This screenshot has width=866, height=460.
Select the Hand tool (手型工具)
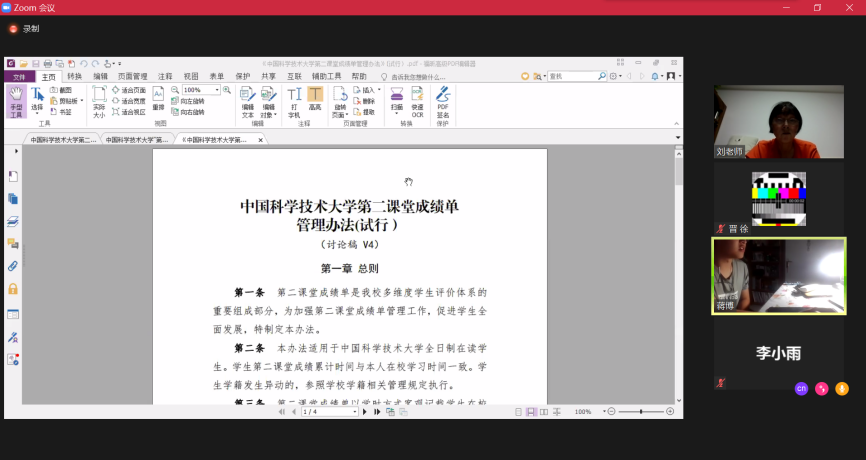tap(16, 100)
